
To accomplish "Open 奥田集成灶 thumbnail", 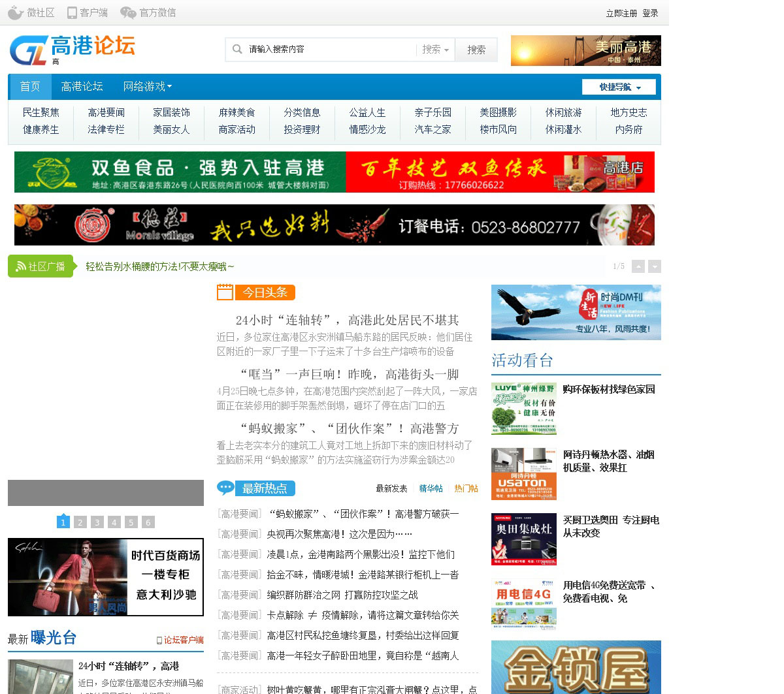I will 524,539.
